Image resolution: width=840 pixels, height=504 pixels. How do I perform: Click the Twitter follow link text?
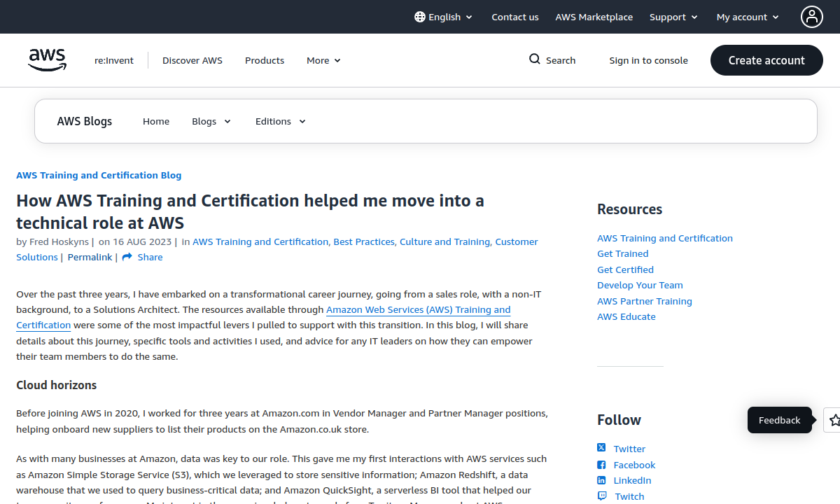coord(629,449)
